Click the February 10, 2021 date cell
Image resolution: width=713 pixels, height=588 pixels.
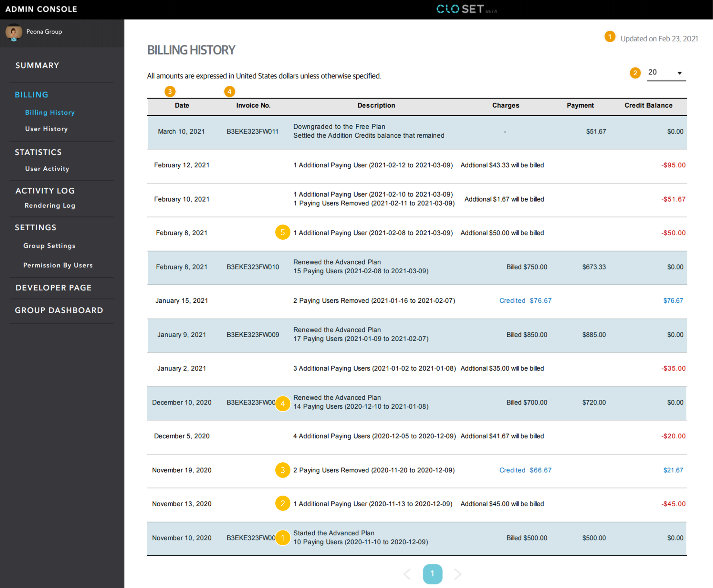pyautogui.click(x=182, y=199)
